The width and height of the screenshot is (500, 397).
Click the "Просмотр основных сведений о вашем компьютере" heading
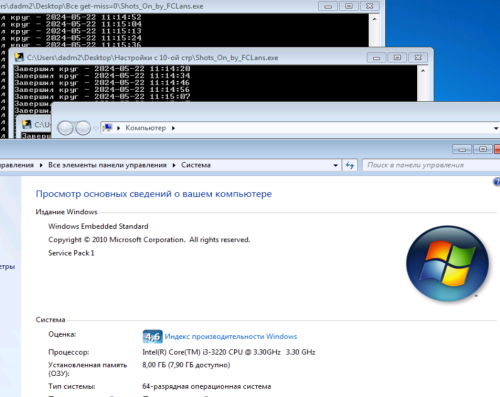pyautogui.click(x=154, y=194)
